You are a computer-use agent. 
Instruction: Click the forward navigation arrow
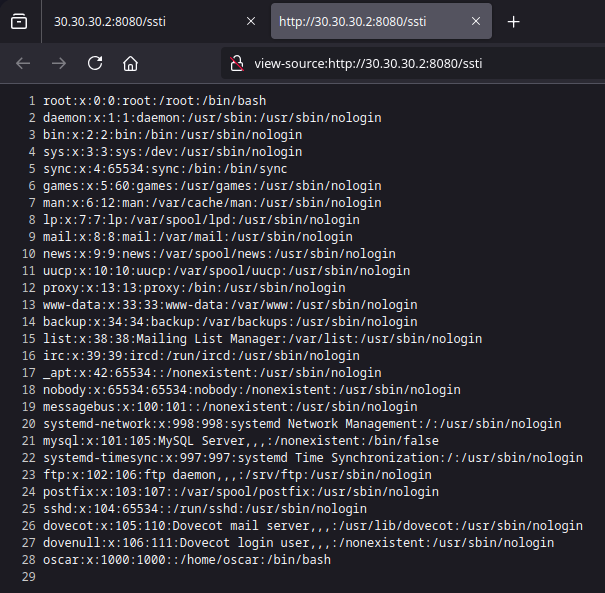click(x=59, y=63)
